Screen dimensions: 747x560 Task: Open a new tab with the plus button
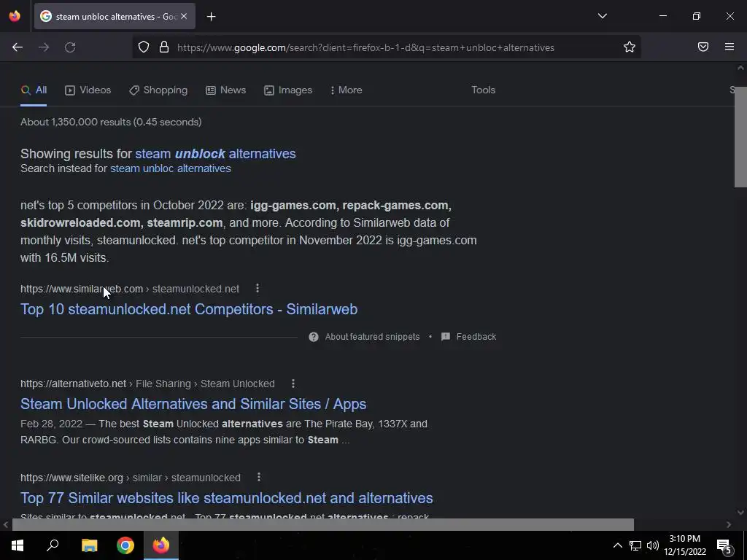tap(211, 17)
